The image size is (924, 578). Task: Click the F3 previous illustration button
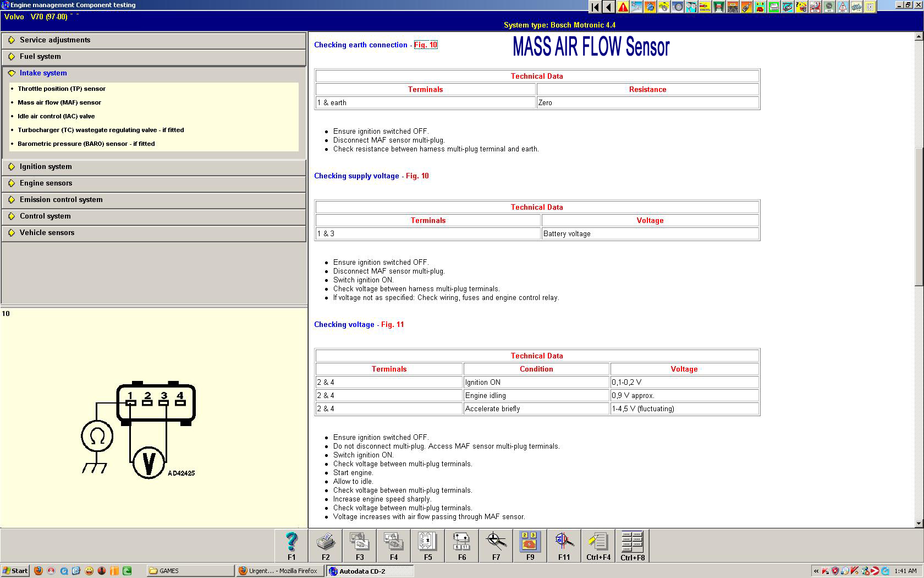pyautogui.click(x=360, y=546)
